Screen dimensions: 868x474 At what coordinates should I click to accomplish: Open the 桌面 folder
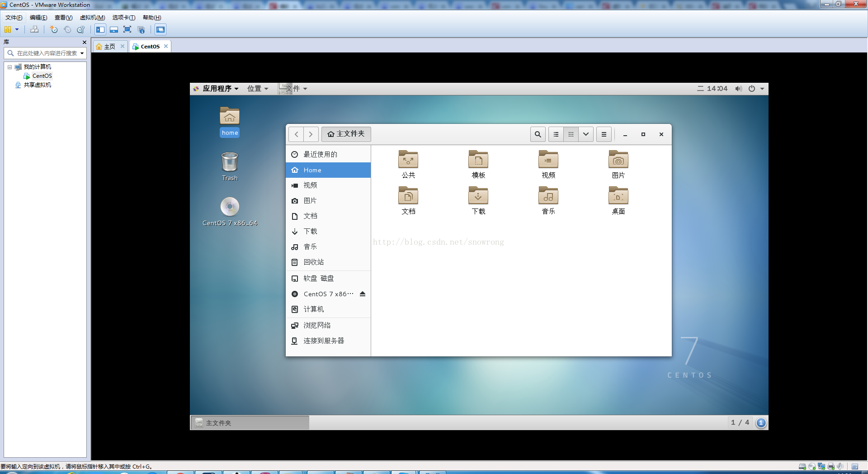pos(618,200)
